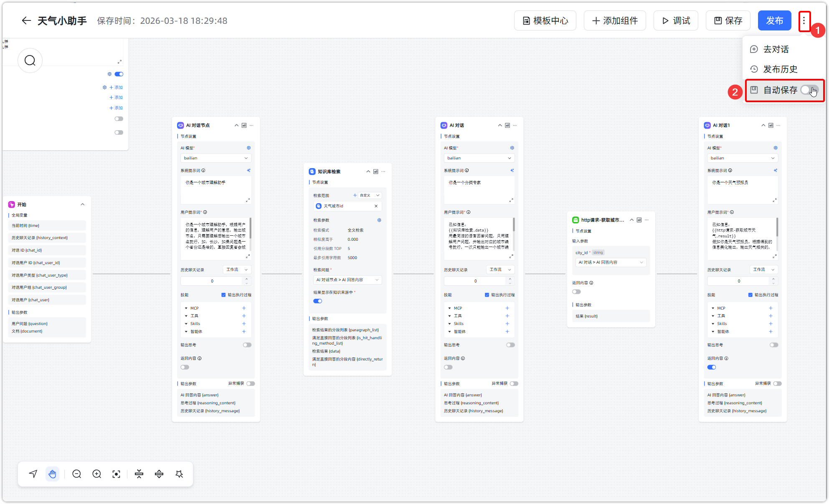Select 去对话 from the menu
829x504 pixels.
point(776,49)
